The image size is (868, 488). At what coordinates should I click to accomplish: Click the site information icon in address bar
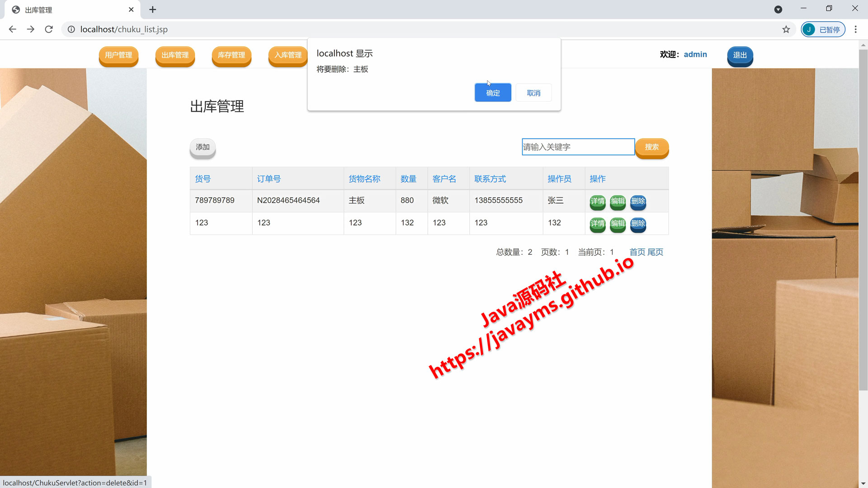(x=71, y=29)
